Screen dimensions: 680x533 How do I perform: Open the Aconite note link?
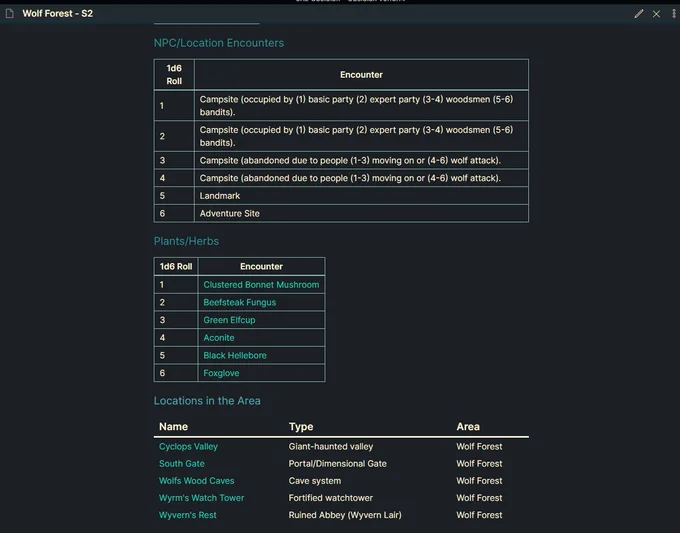[x=219, y=337]
